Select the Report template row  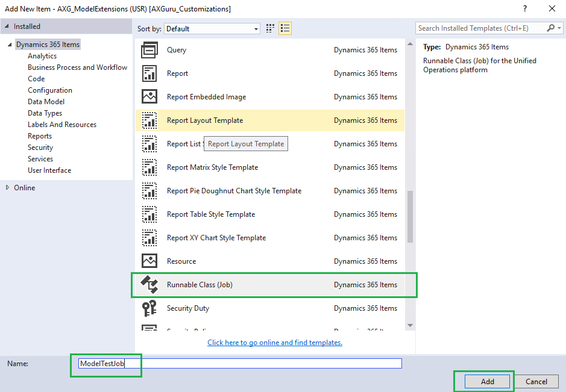[x=270, y=73]
